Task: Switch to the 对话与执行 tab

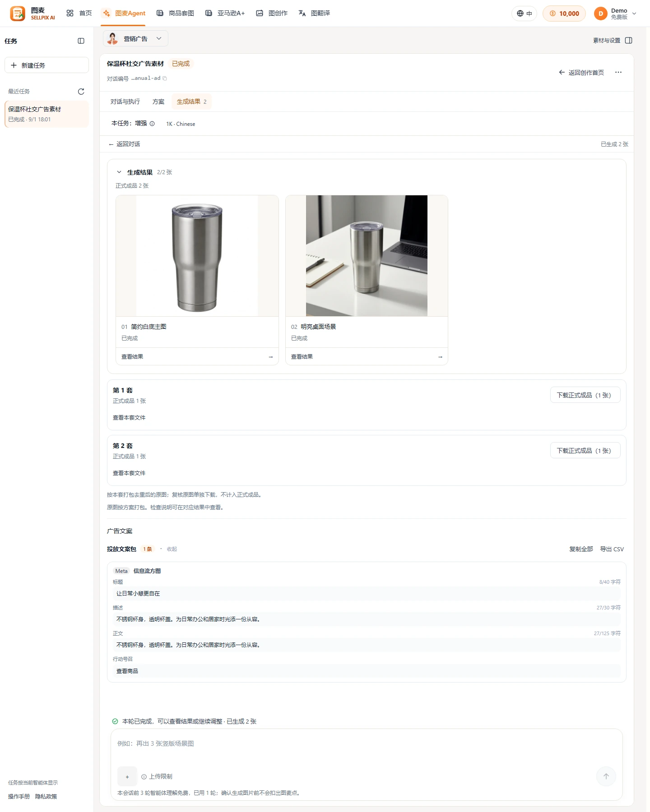Action: point(125,101)
